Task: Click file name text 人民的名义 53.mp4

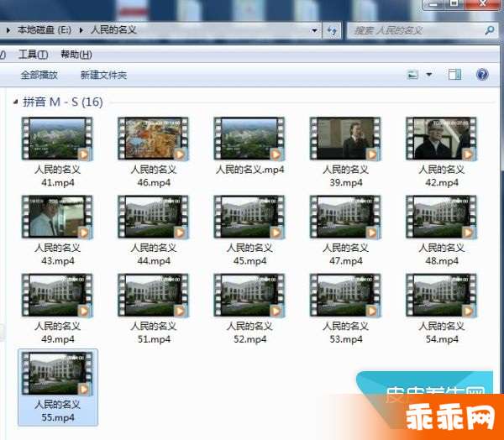Action: click(345, 333)
